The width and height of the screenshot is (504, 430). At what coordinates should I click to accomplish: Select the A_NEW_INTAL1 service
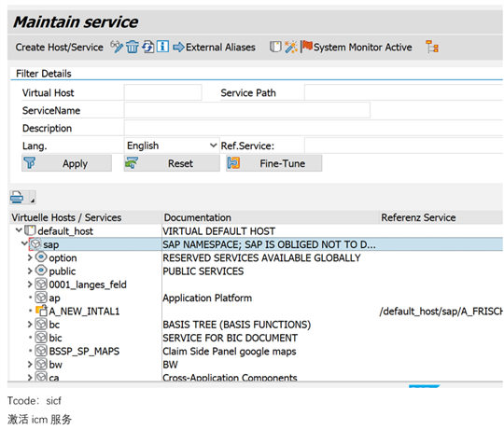(84, 312)
